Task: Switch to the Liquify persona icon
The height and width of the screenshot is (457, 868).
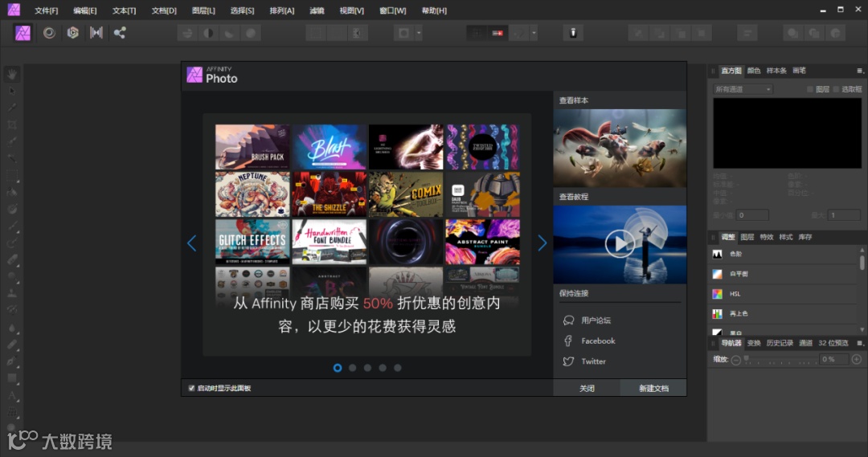Action: [x=49, y=33]
